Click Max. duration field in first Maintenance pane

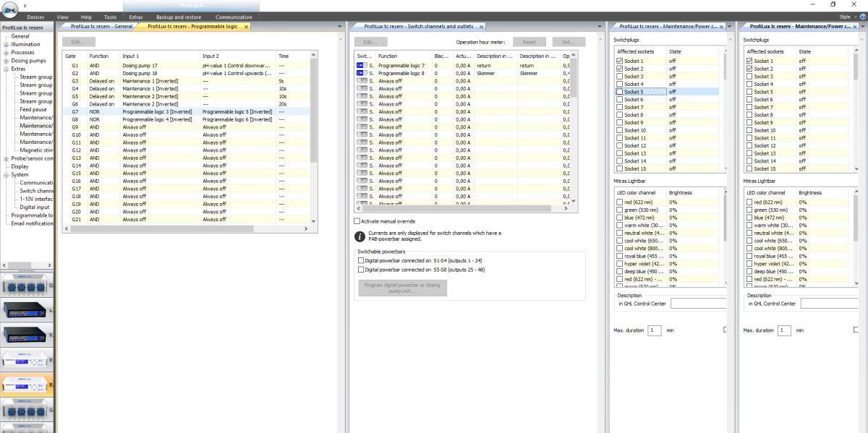pos(654,330)
